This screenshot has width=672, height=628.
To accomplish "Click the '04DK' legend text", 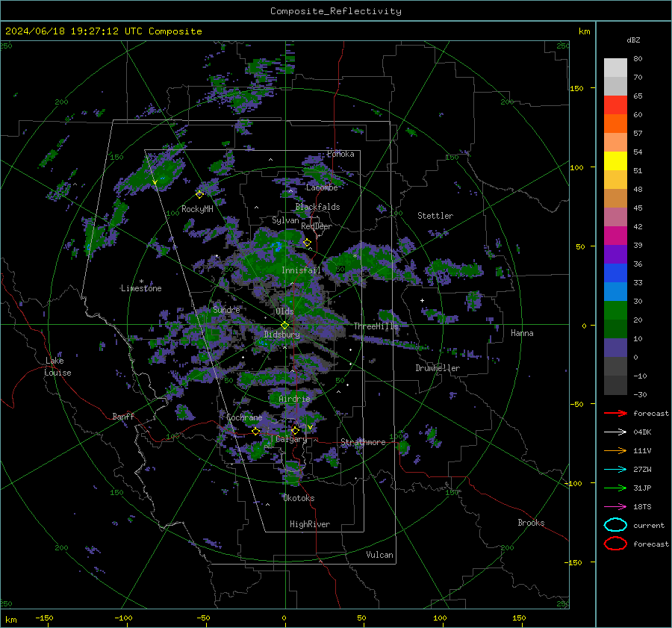I will point(642,432).
